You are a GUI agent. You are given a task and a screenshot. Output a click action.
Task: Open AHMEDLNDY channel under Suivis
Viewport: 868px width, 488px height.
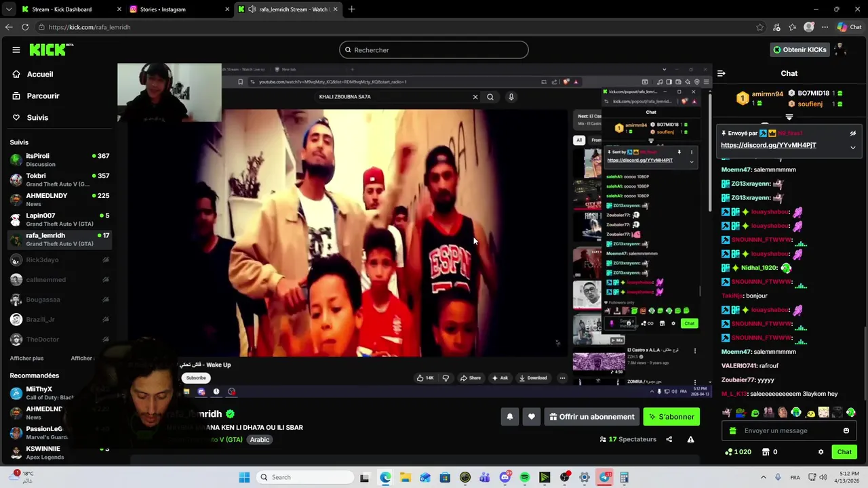[60, 199]
